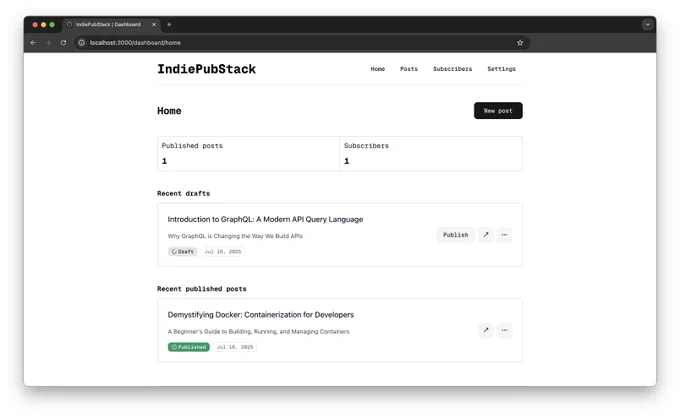Viewport: 680px width, 418px height.
Task: Open the Subscribers nav item
Action: pyautogui.click(x=452, y=69)
